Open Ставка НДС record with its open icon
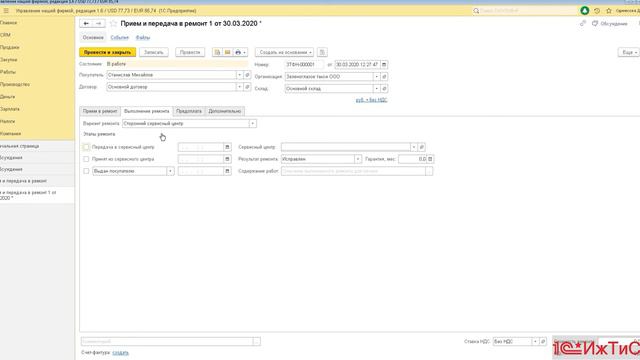 [543, 341]
